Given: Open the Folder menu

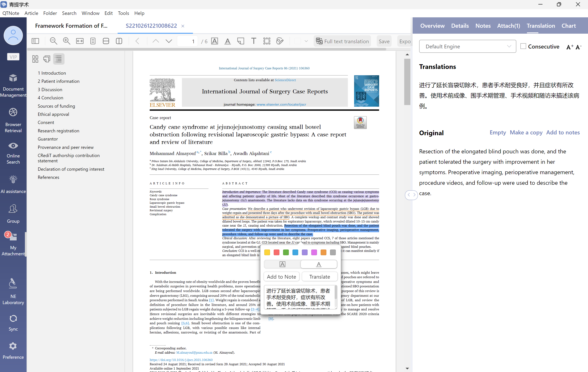Looking at the screenshot, I should (50, 13).
